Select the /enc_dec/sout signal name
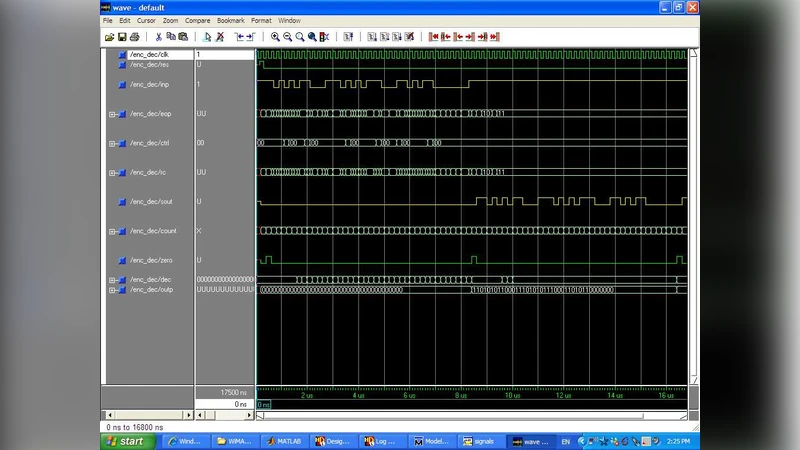 (x=151, y=201)
